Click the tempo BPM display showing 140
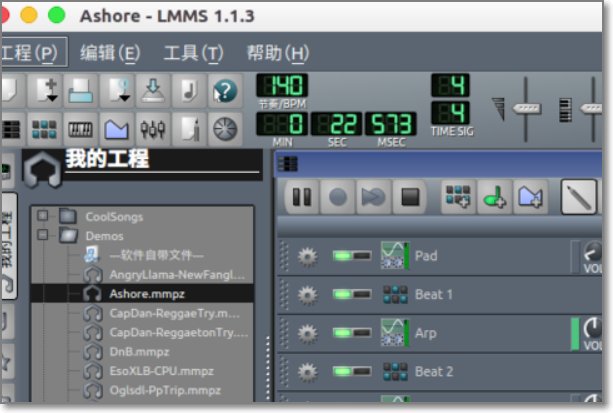The image size is (613, 413). pyautogui.click(x=283, y=86)
